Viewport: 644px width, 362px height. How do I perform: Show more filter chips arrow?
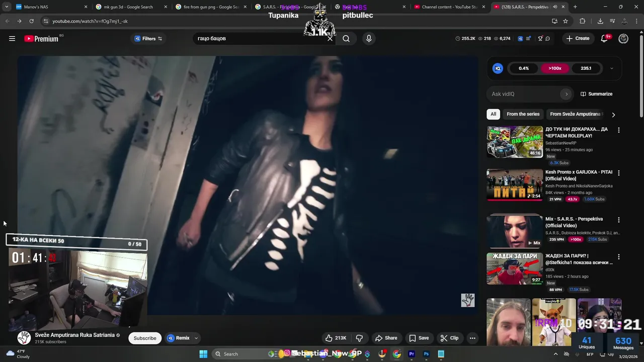tap(613, 115)
